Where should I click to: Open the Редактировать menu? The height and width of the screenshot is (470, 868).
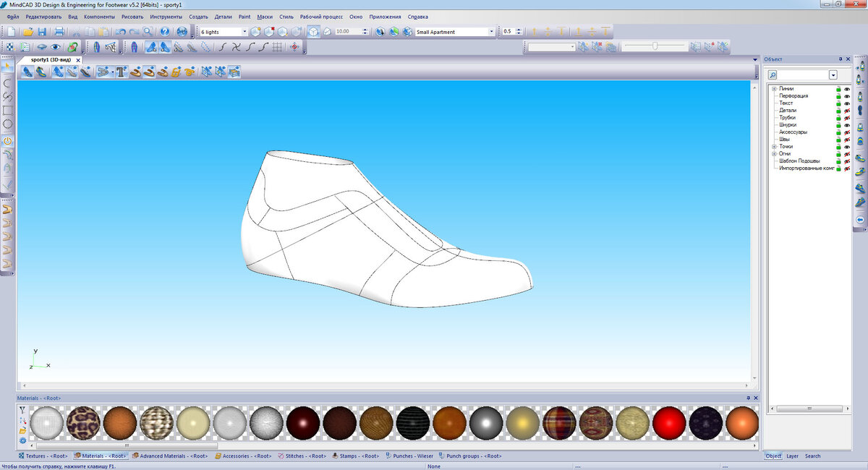tap(43, 16)
